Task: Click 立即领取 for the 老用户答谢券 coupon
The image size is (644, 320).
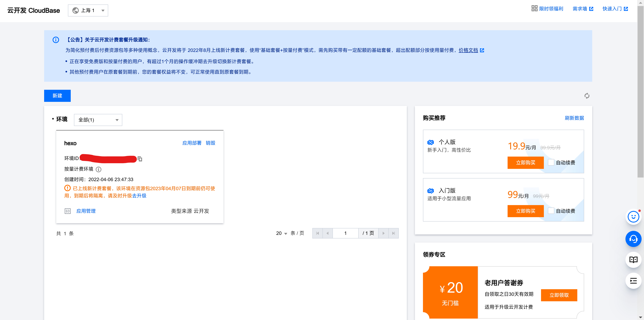Action: tap(559, 295)
